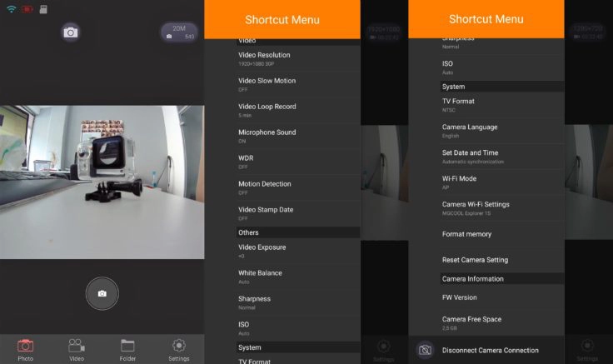Open White Balance Auto setting
This screenshot has width=613, height=364.
point(298,277)
